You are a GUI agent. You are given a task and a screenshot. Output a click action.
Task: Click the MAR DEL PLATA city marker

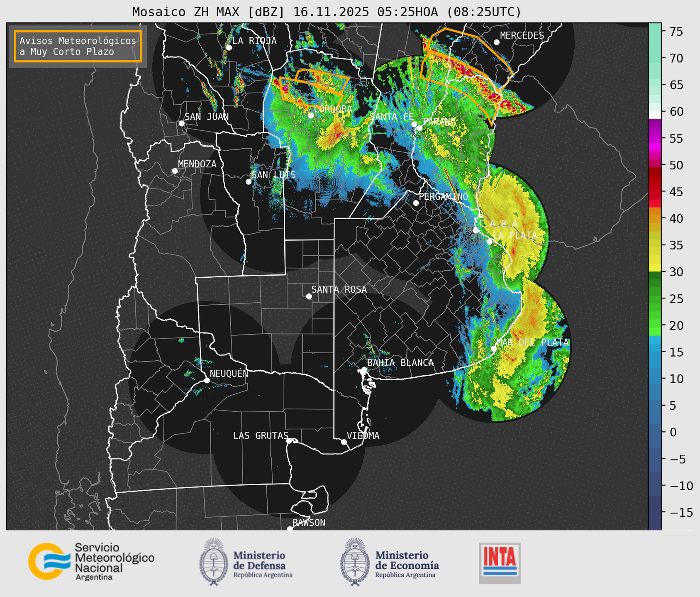(494, 349)
